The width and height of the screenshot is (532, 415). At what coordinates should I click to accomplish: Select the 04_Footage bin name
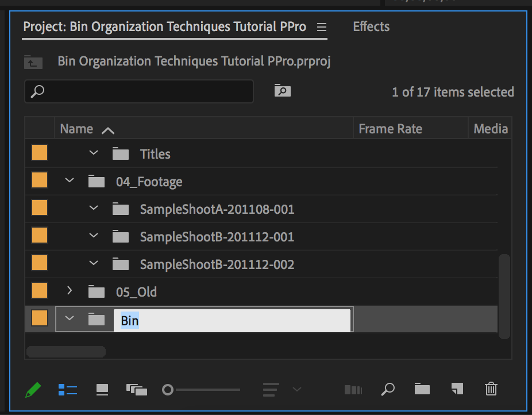[149, 182]
